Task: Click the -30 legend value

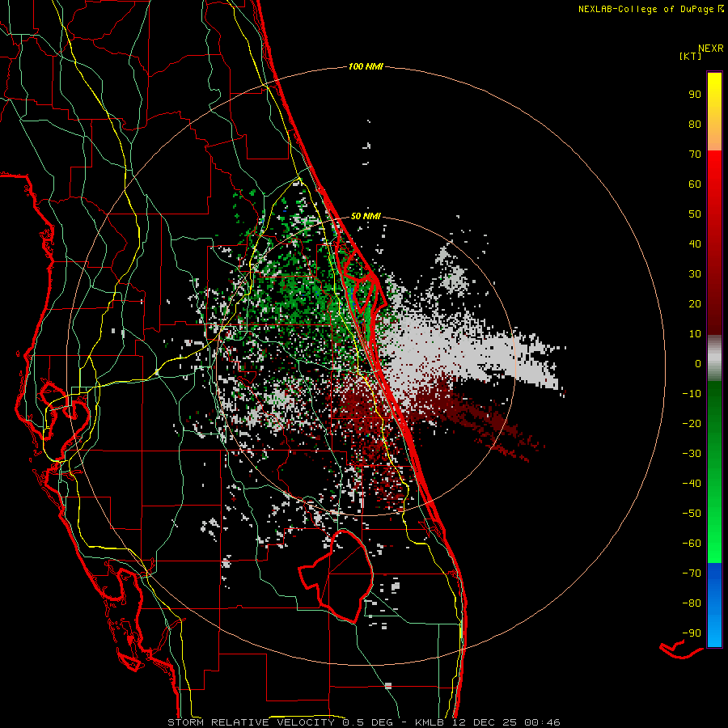Action: [x=692, y=454]
